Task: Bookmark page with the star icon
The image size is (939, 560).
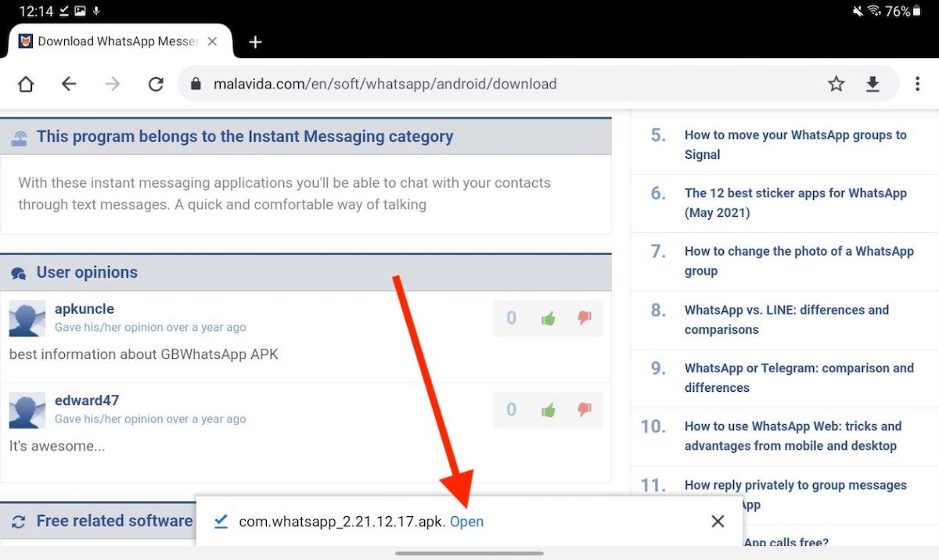Action: coord(836,84)
